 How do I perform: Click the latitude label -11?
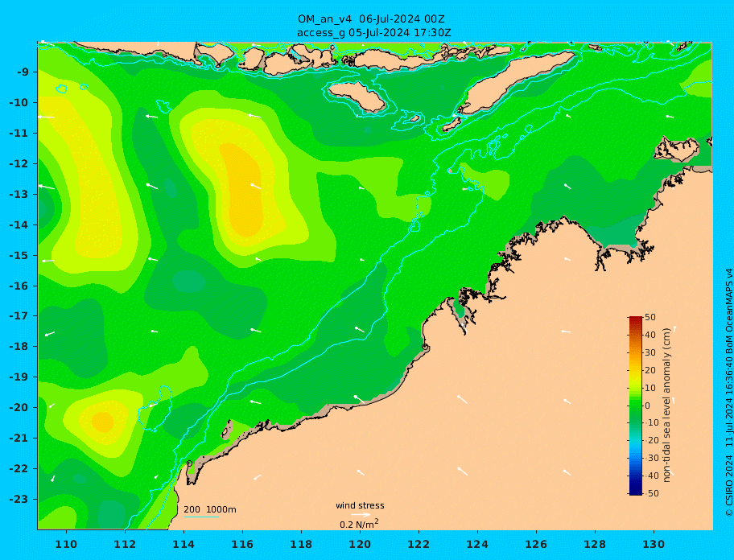tap(19, 134)
